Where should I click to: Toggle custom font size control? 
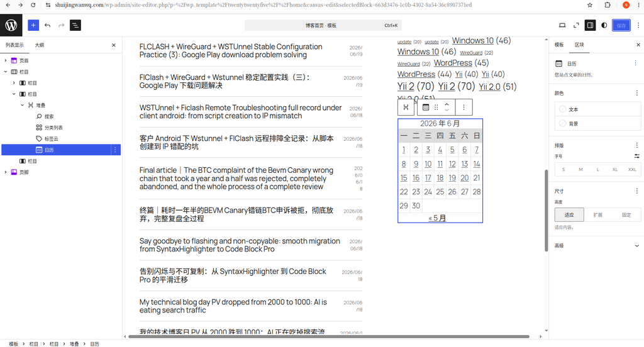[x=637, y=156]
